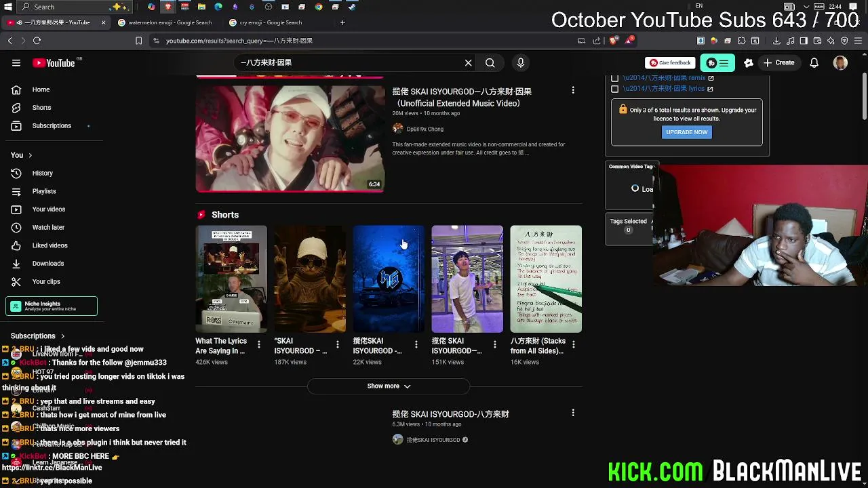Click the Give feedback button
Image resolution: width=868 pixels, height=488 pixels.
coord(670,63)
